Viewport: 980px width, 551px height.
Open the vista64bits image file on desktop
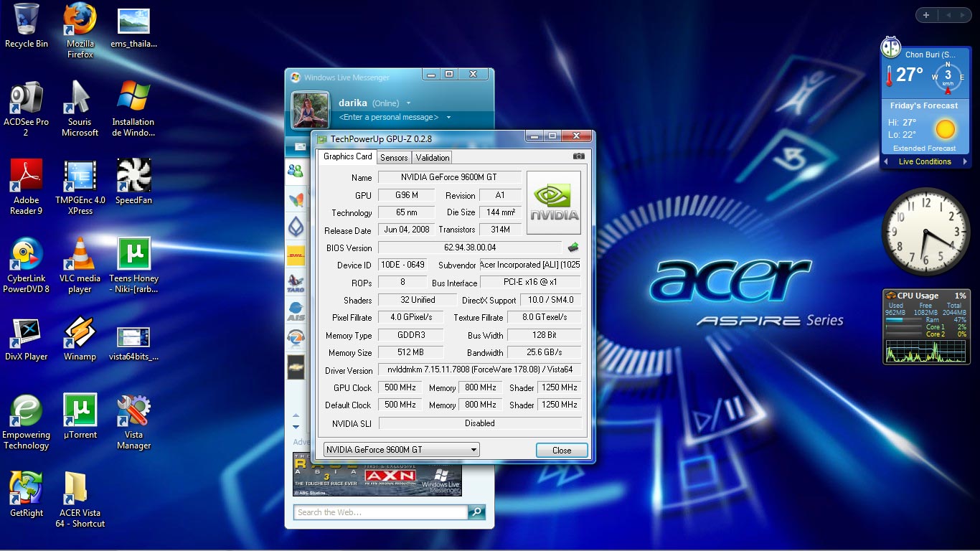click(133, 339)
